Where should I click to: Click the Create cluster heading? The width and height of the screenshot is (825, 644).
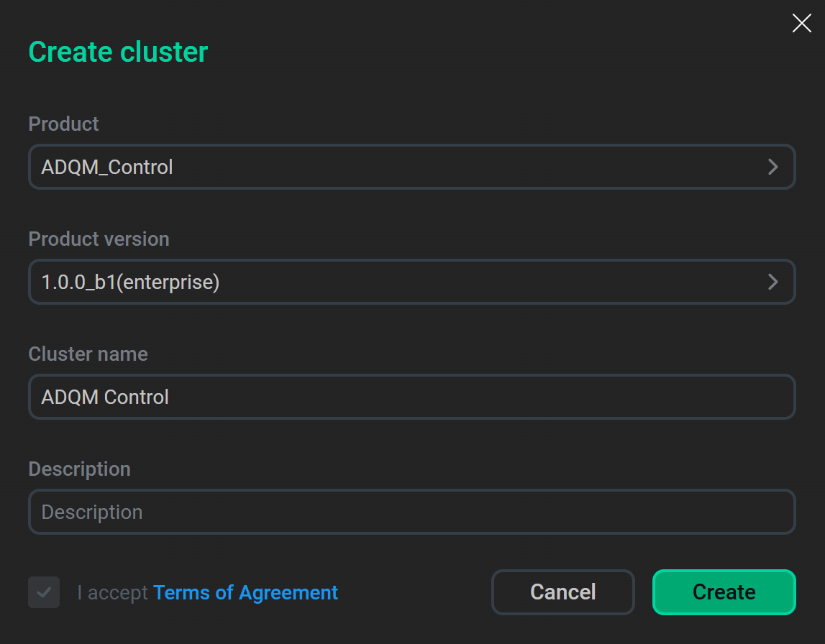(x=117, y=51)
